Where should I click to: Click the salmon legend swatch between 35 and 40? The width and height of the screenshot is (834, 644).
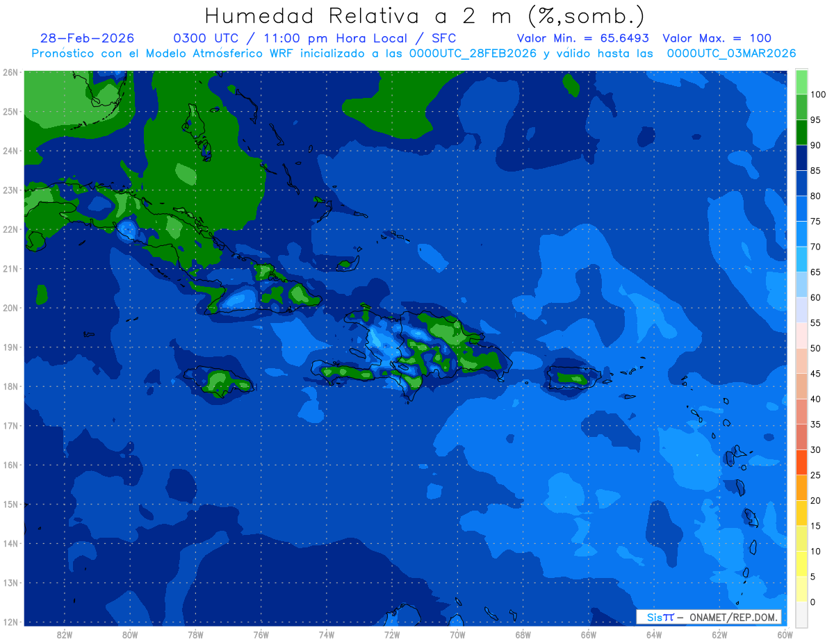click(801, 411)
